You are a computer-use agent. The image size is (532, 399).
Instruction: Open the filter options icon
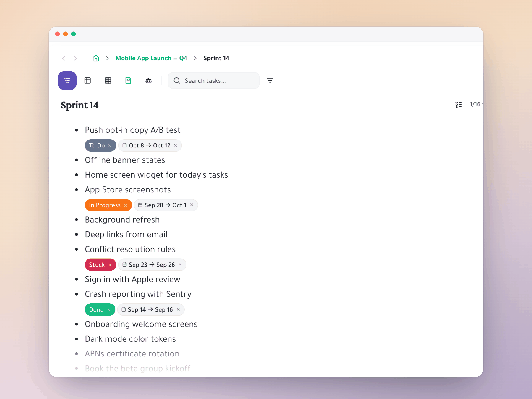(x=270, y=80)
